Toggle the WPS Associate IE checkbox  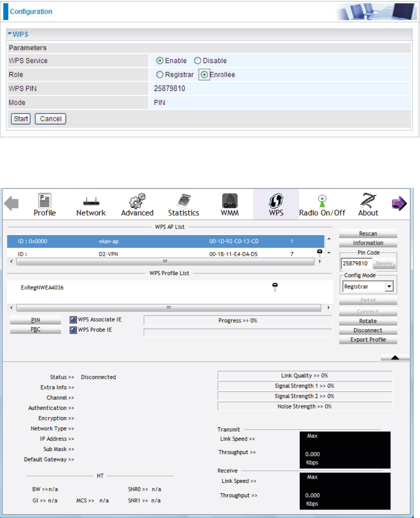[x=73, y=320]
